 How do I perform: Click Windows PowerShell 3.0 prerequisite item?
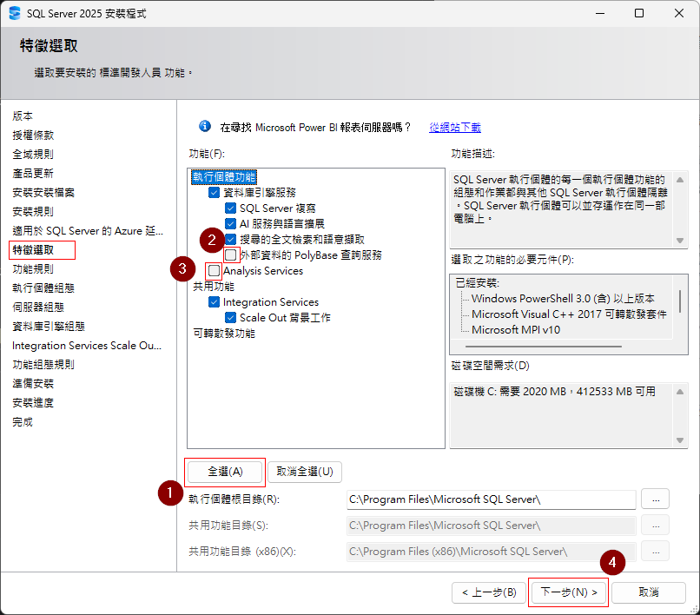pos(563,298)
